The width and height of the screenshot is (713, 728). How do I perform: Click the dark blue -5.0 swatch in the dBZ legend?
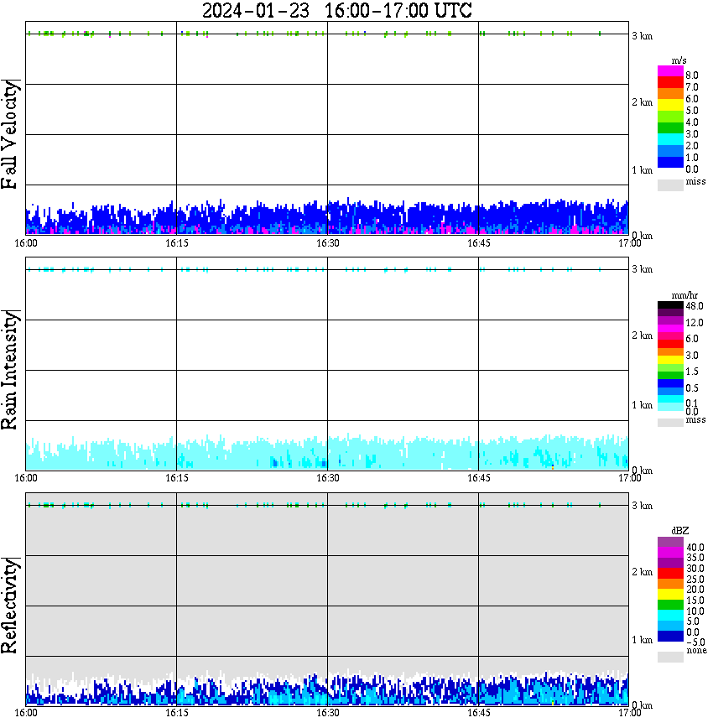(x=670, y=636)
